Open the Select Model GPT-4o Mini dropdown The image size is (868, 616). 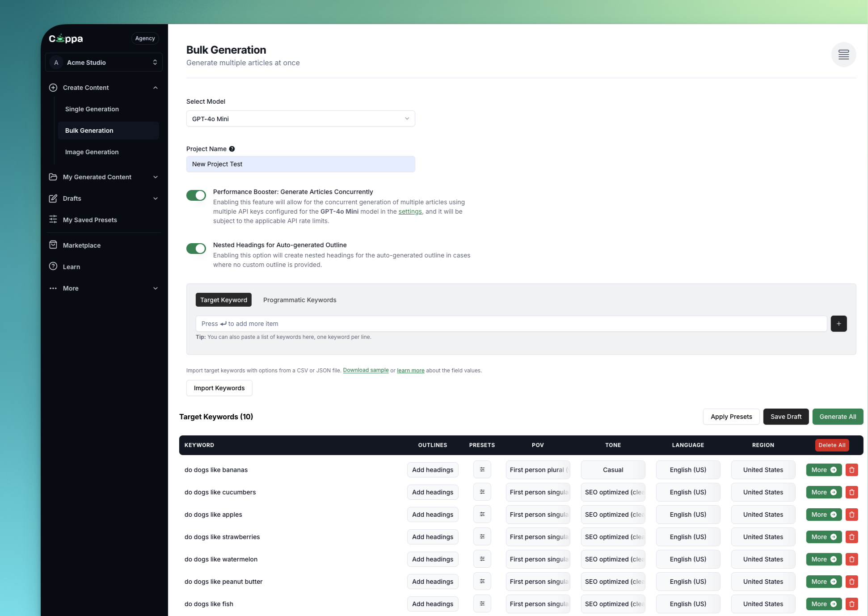tap(300, 119)
